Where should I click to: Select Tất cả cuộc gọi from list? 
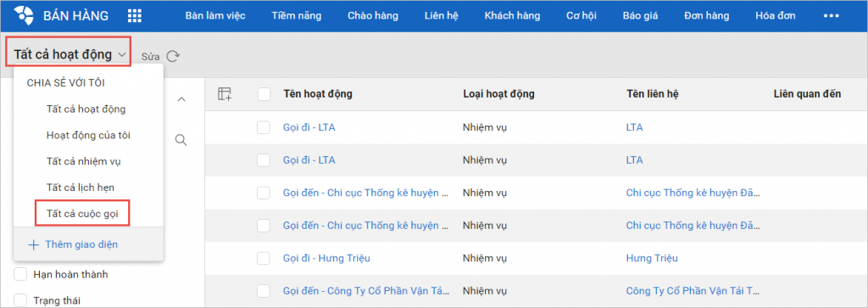(x=82, y=213)
